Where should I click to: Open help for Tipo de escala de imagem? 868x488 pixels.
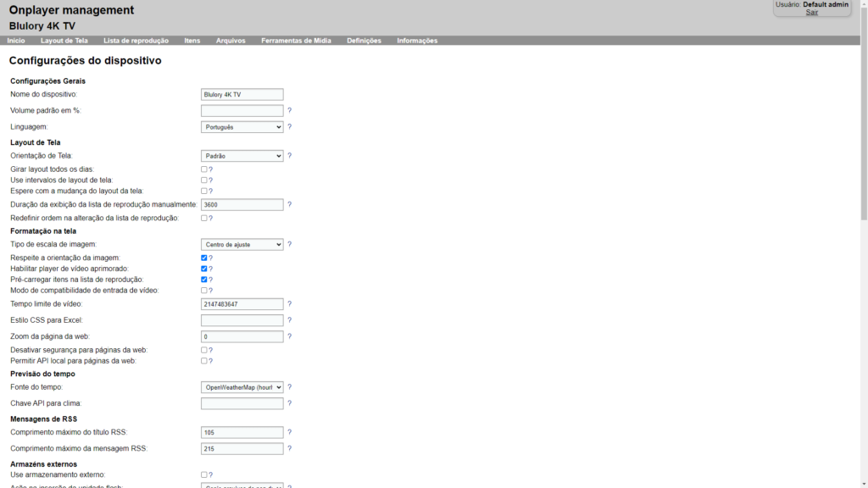tap(290, 244)
